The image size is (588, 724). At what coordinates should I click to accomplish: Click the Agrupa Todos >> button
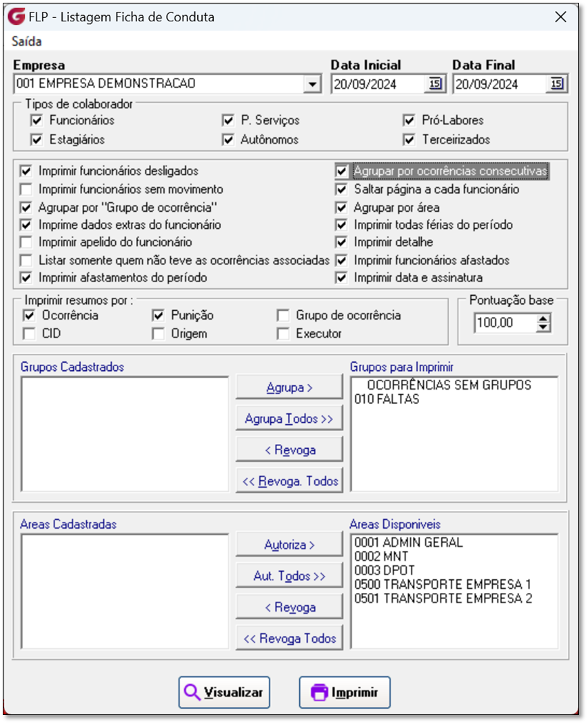(290, 419)
